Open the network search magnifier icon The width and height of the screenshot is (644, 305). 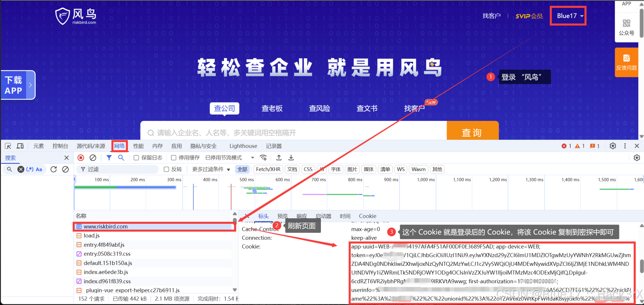pyautogui.click(x=121, y=158)
